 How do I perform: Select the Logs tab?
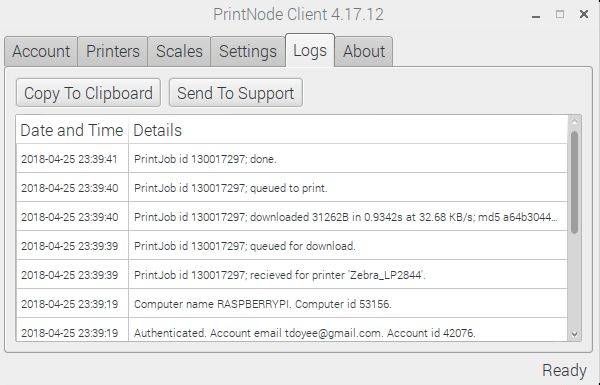(x=310, y=51)
